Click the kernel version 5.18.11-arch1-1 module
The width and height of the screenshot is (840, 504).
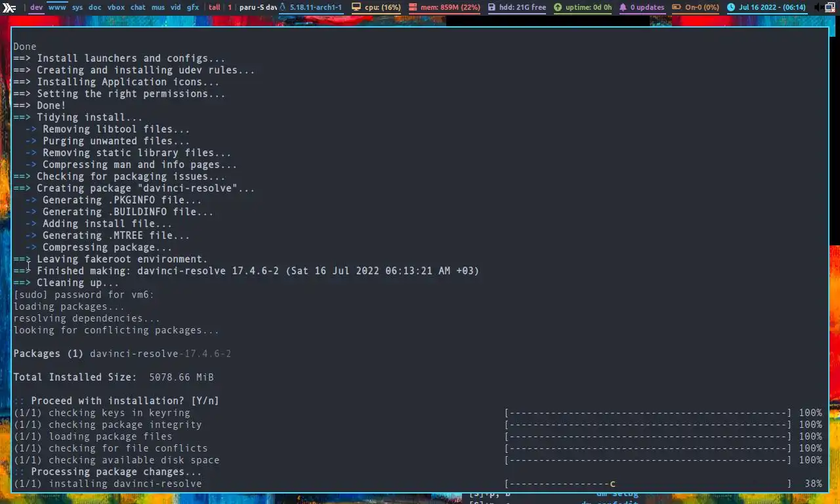(311, 8)
